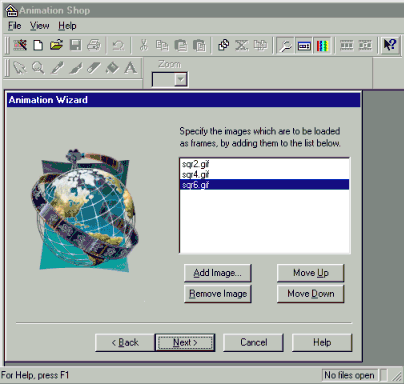This screenshot has height=384, width=404.
Task: Open the Help menu
Action: coord(67,26)
